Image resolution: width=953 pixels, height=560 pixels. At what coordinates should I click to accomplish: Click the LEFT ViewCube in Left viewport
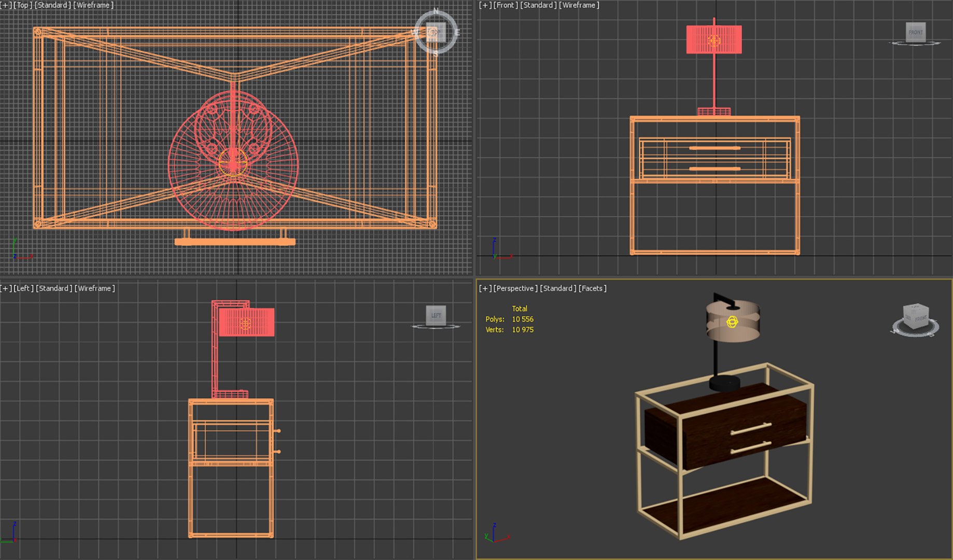pos(436,315)
